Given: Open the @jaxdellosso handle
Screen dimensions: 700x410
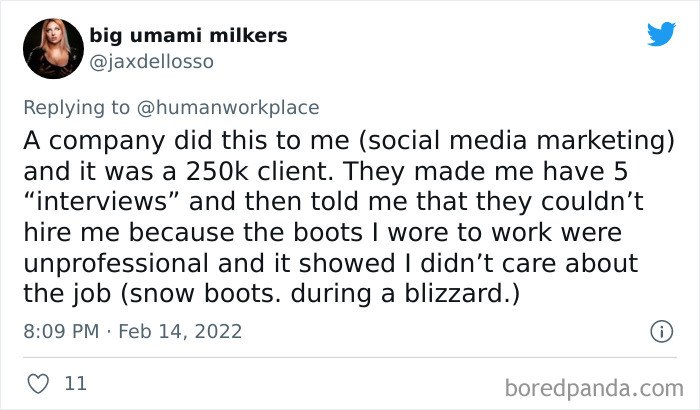Looking at the screenshot, I should [151, 61].
